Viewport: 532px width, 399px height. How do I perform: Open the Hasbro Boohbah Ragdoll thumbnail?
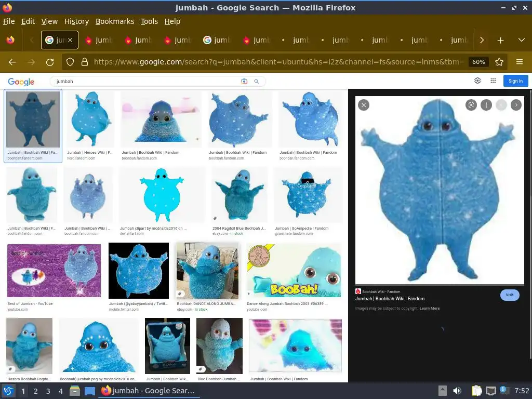29,345
